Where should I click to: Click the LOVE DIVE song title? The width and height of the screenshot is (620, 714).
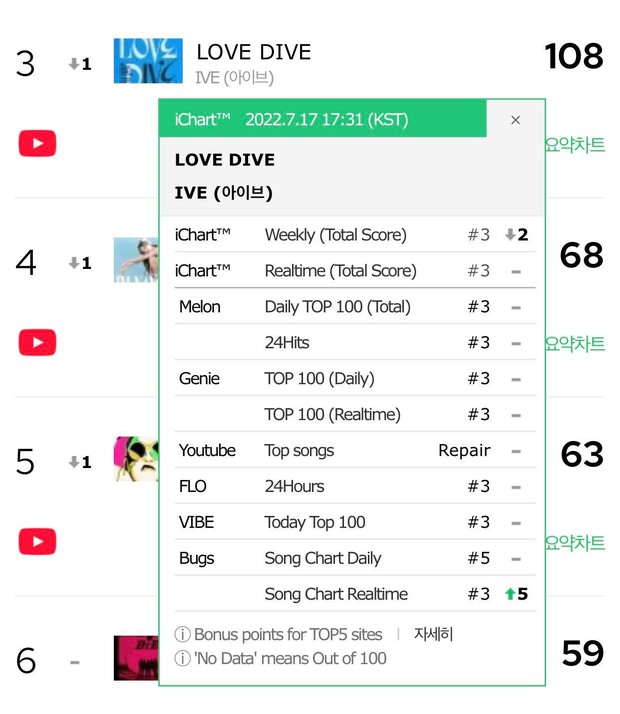coord(254,52)
